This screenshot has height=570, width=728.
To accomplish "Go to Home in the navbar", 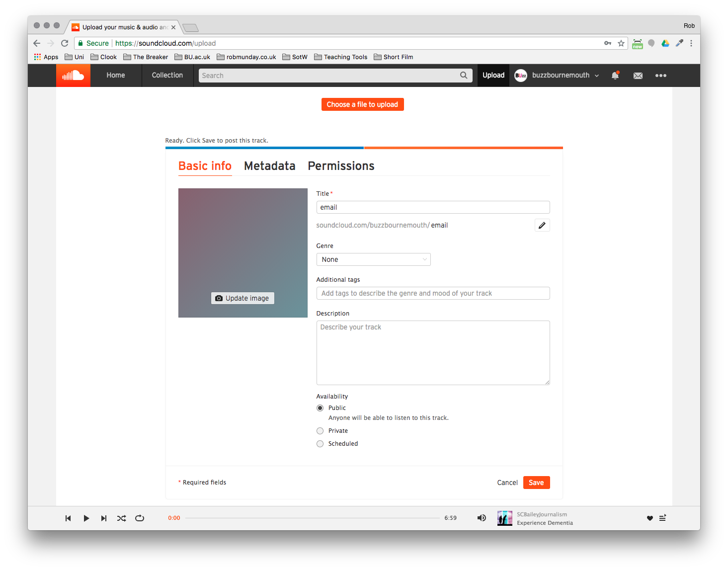I will click(x=116, y=76).
